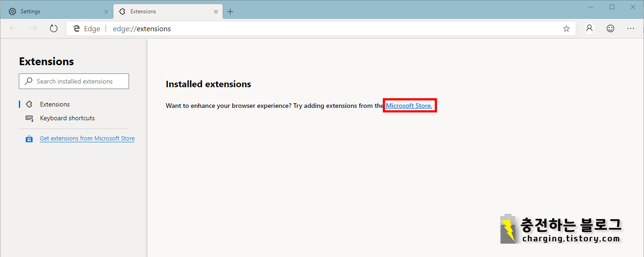Switch to the Settings tab

58,11
